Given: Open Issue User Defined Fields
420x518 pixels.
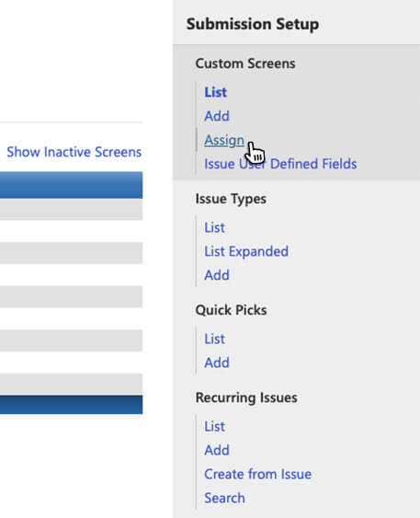Looking at the screenshot, I should click(280, 164).
